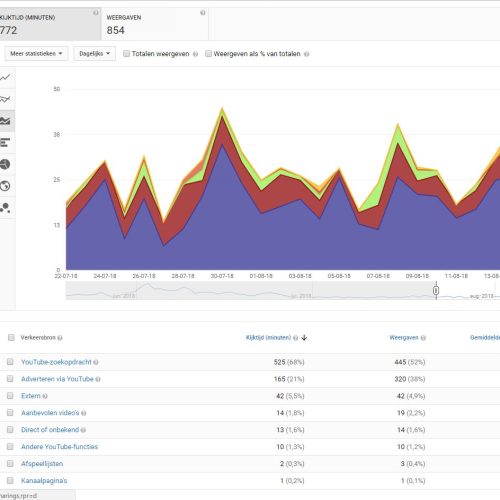Open the YouTube-zoekopdracht traffic source link
The width and height of the screenshot is (500, 500).
(x=56, y=362)
